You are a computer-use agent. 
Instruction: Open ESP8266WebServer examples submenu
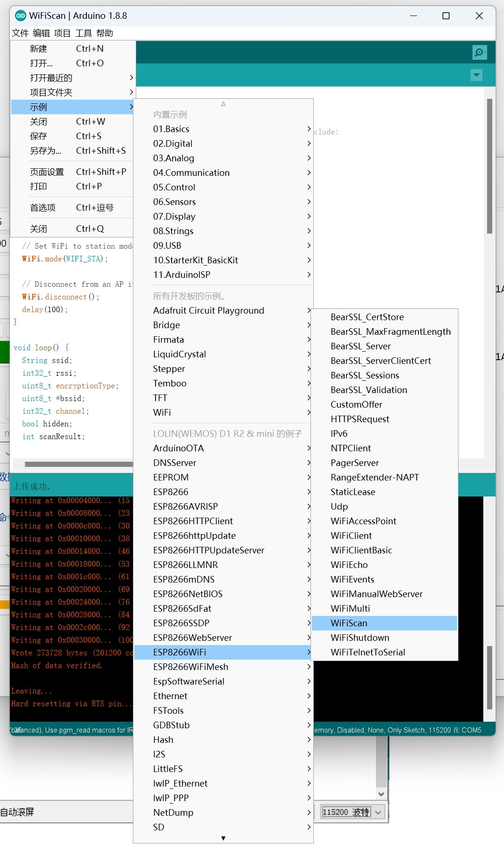[x=223, y=638]
